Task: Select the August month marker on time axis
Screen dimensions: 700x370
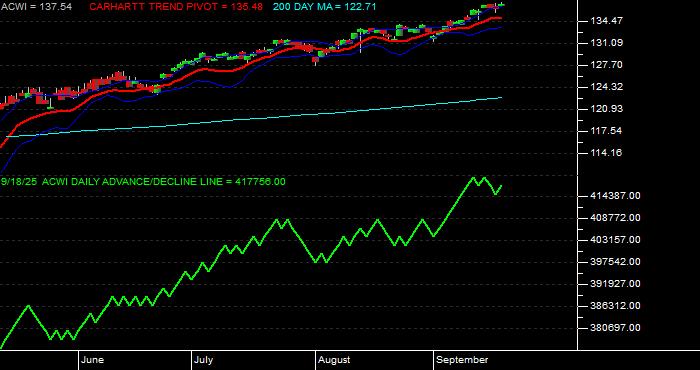Action: pyautogui.click(x=334, y=360)
